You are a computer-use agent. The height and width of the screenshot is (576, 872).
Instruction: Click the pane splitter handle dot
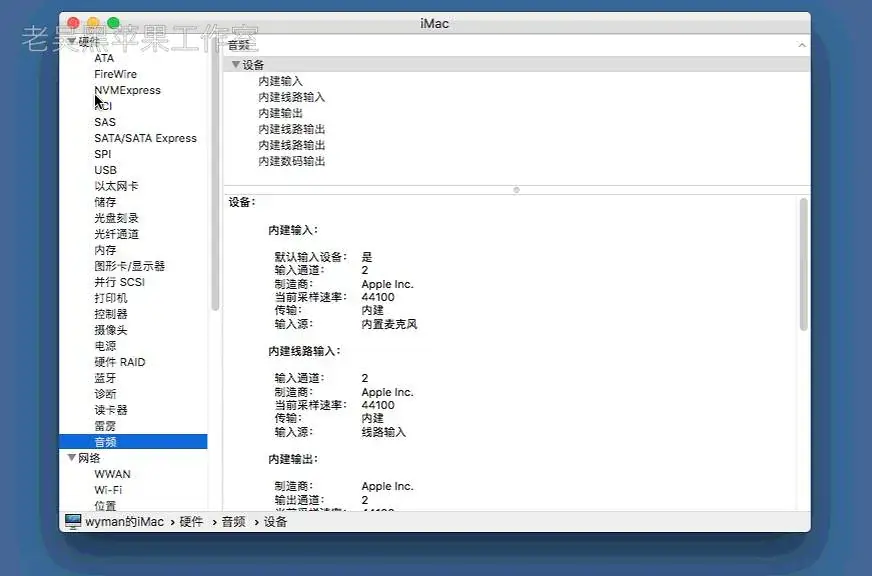(x=516, y=190)
